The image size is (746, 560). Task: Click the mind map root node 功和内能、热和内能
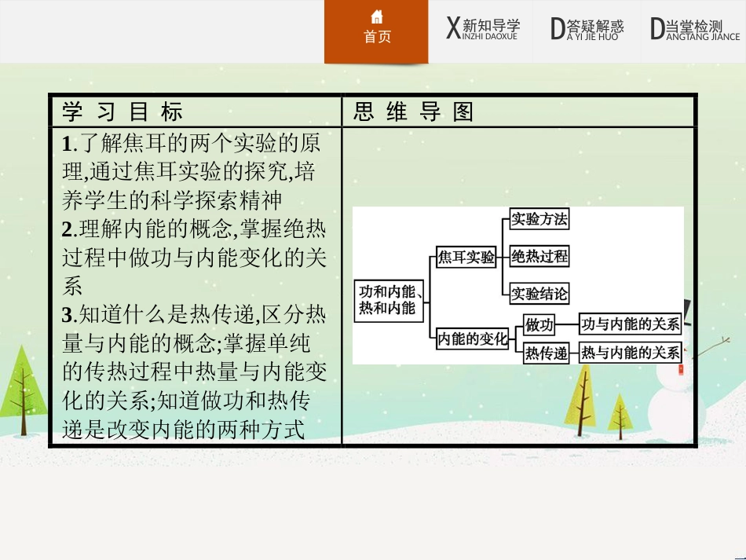(x=389, y=301)
